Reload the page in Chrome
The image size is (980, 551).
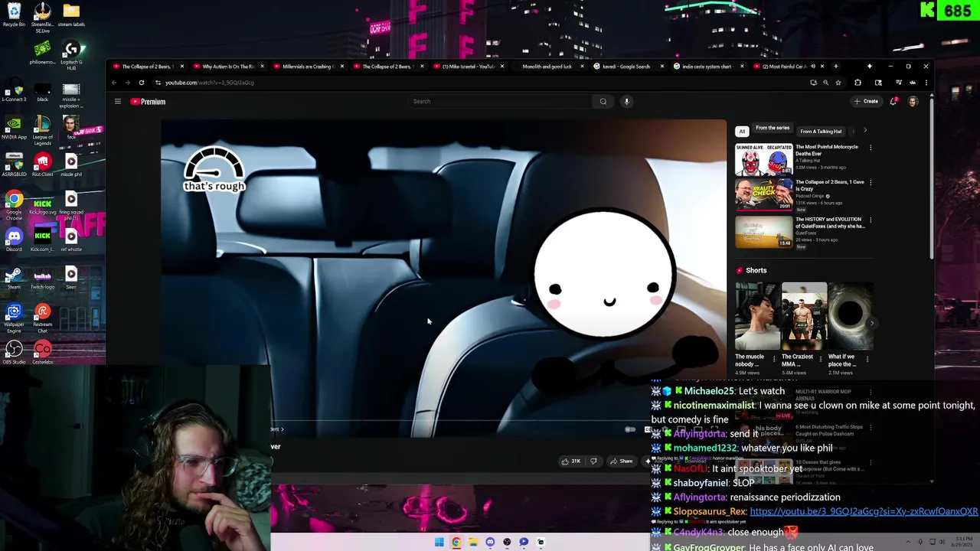tap(142, 83)
